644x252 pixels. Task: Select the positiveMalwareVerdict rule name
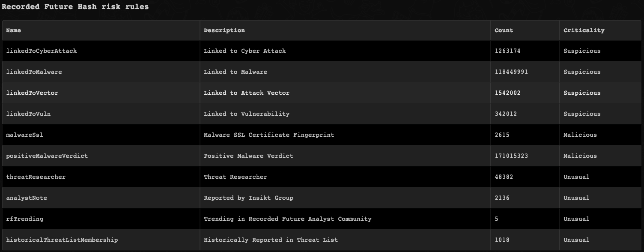click(x=47, y=156)
